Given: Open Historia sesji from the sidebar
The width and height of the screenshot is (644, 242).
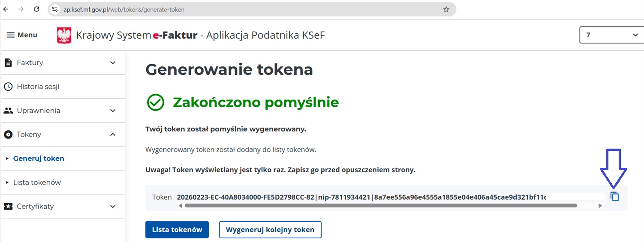Looking at the screenshot, I should point(38,87).
